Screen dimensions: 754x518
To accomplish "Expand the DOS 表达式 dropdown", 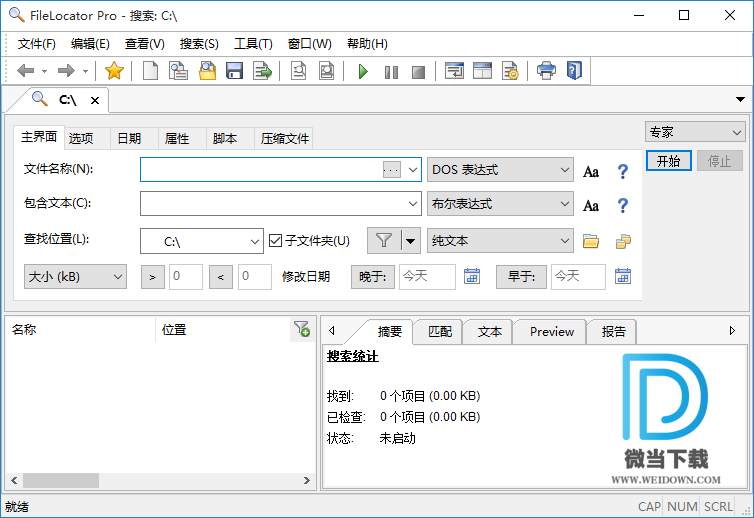I will click(x=500, y=170).
